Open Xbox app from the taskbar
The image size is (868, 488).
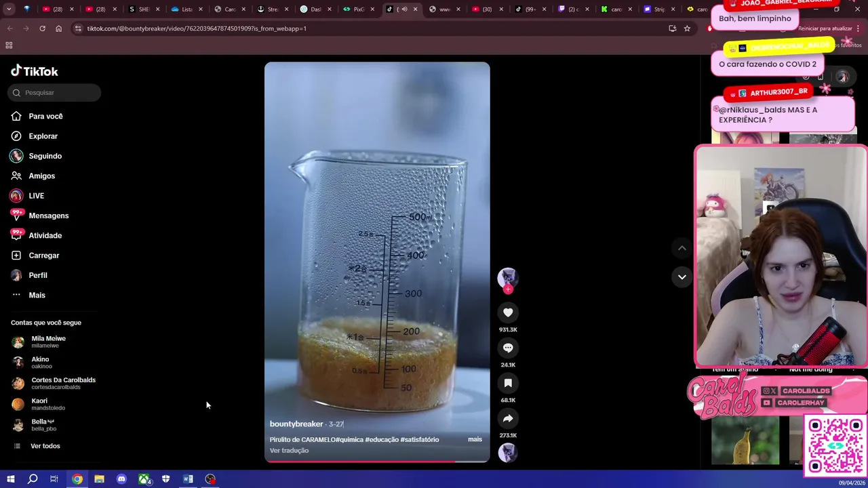[144, 479]
